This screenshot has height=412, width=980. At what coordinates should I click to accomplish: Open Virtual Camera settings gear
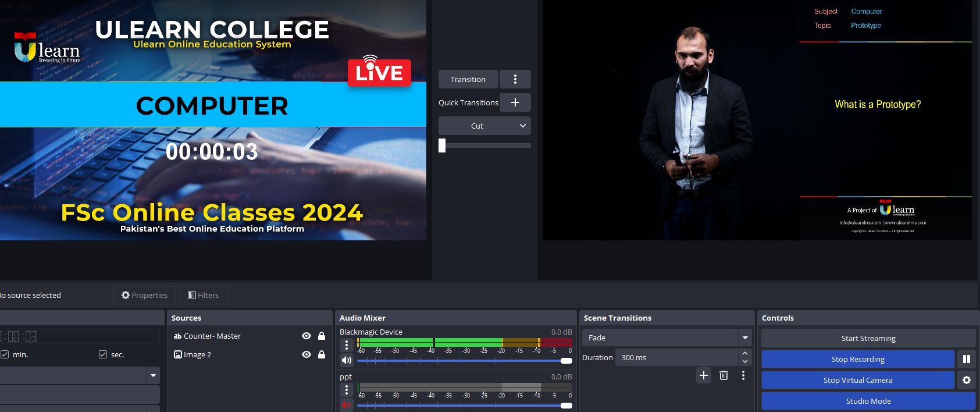click(967, 380)
